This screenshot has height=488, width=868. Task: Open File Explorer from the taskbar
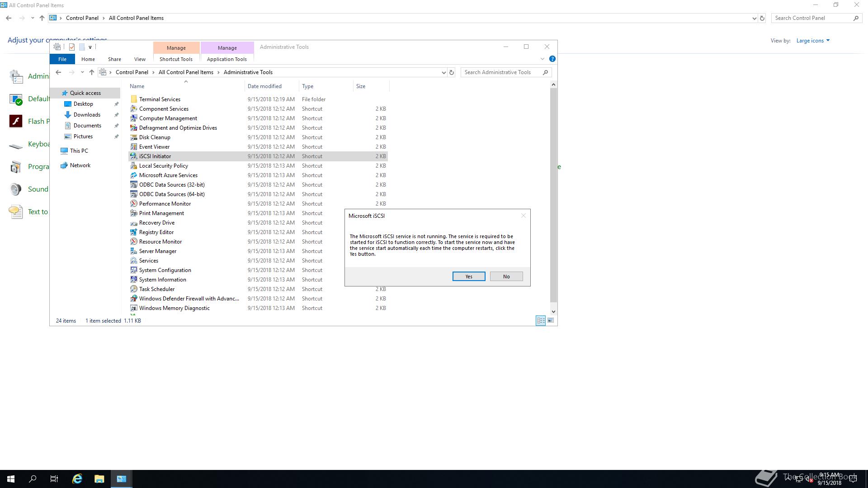click(x=99, y=479)
